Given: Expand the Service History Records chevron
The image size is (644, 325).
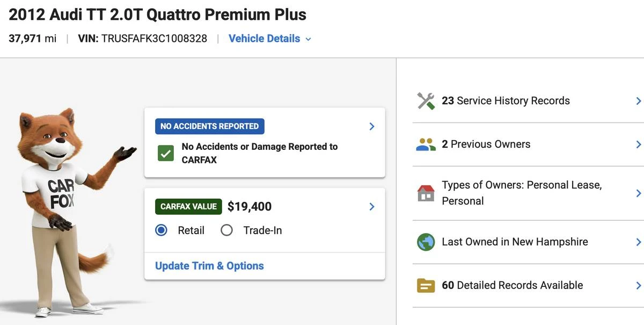Looking at the screenshot, I should [x=638, y=101].
